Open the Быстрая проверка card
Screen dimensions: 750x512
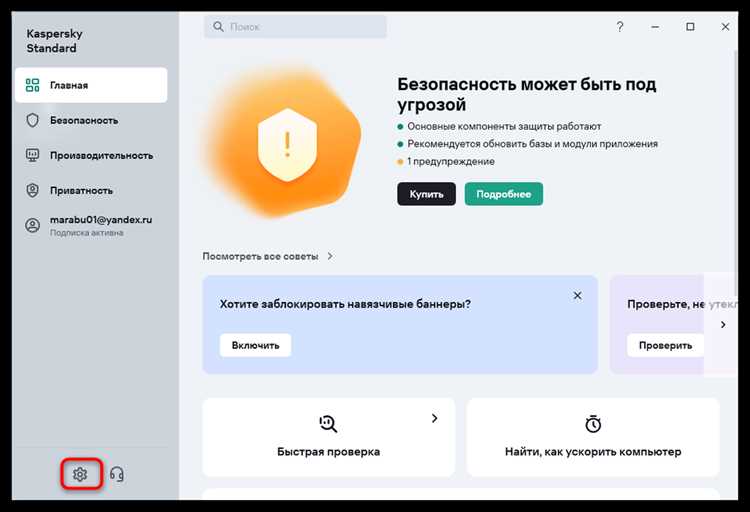329,437
